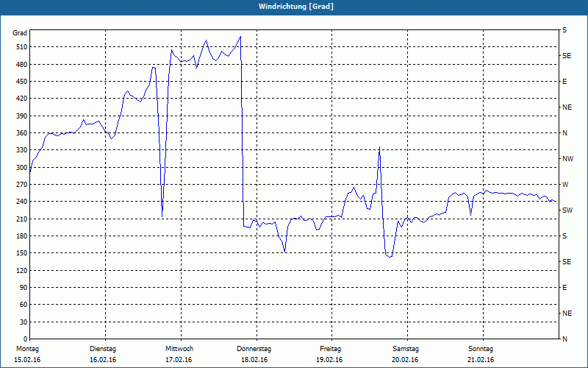
Task: Click the 'N' compass label beside 360
Action: 564,133
